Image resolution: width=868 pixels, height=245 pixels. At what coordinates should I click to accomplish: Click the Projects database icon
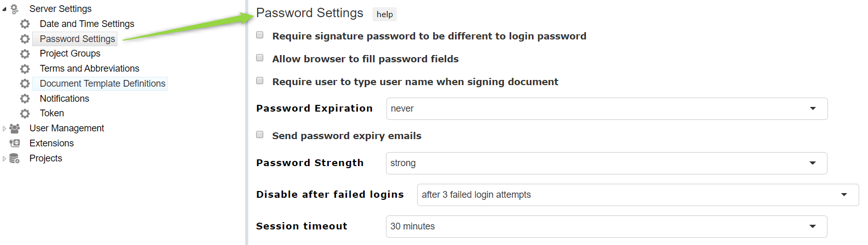[x=15, y=158]
